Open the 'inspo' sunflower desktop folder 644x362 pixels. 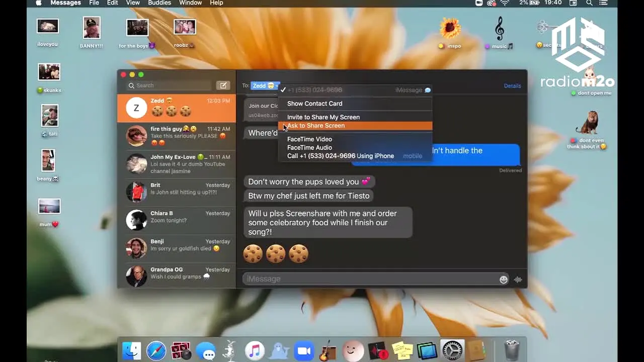(450, 33)
